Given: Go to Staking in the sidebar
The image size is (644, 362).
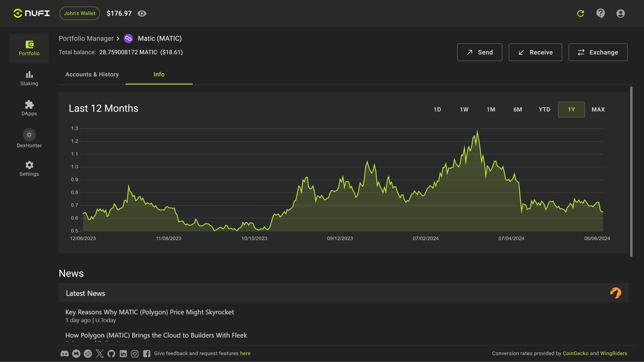Looking at the screenshot, I should 29,78.
